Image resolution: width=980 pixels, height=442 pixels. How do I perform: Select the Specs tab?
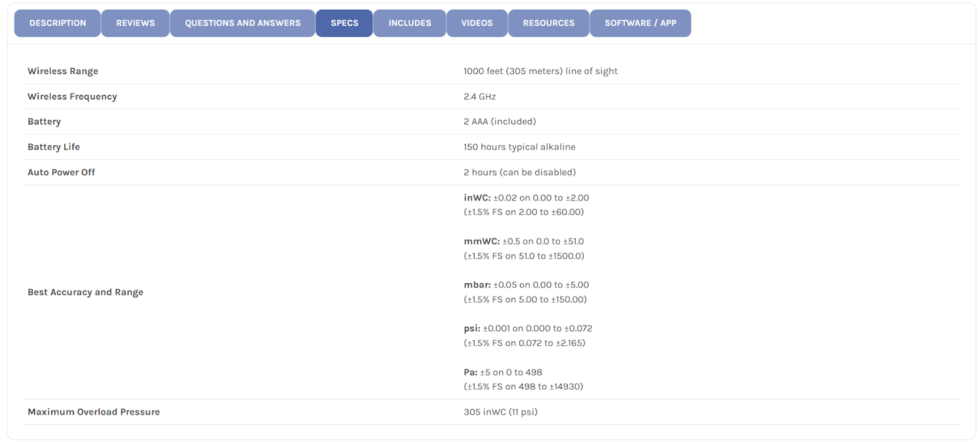pyautogui.click(x=344, y=23)
